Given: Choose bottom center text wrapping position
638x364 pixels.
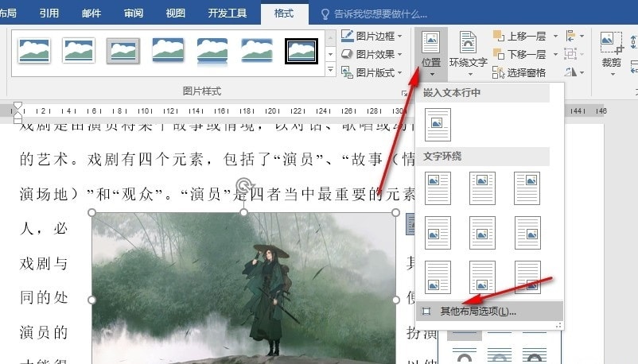Looking at the screenshot, I should 482,277.
